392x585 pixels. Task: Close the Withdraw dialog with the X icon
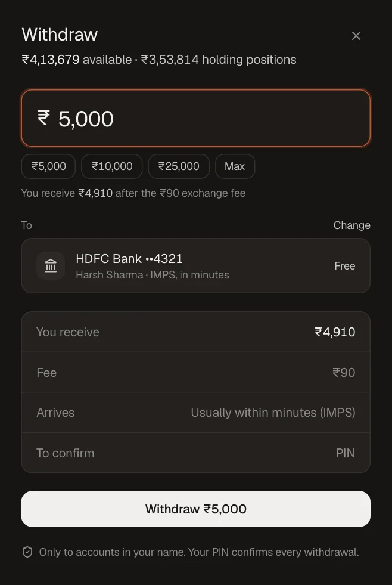356,36
